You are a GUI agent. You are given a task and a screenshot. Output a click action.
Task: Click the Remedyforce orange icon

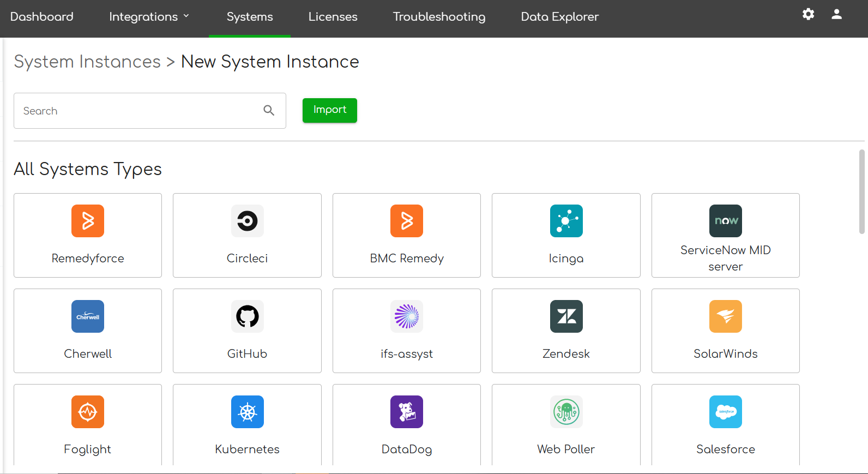pyautogui.click(x=88, y=221)
